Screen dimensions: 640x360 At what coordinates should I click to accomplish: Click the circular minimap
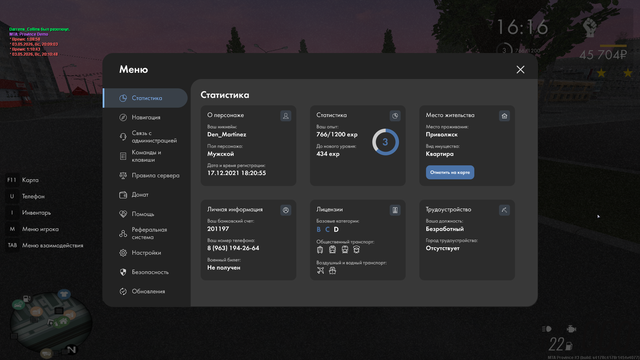[51, 323]
